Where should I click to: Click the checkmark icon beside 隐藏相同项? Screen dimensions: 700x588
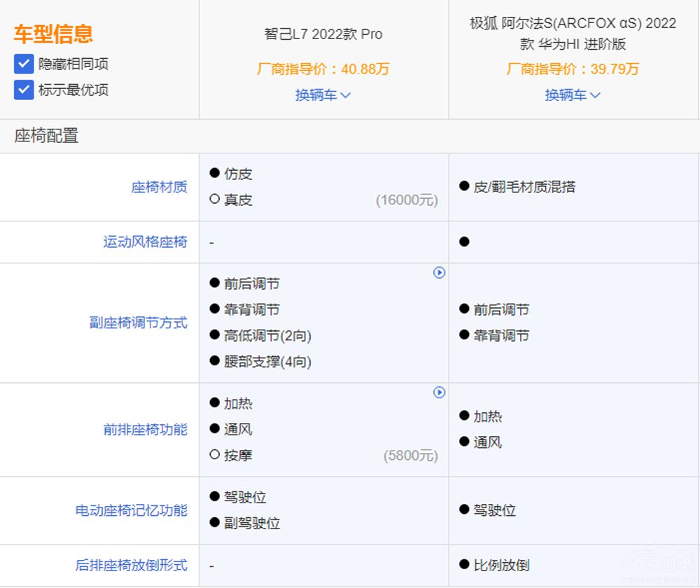coord(23,64)
